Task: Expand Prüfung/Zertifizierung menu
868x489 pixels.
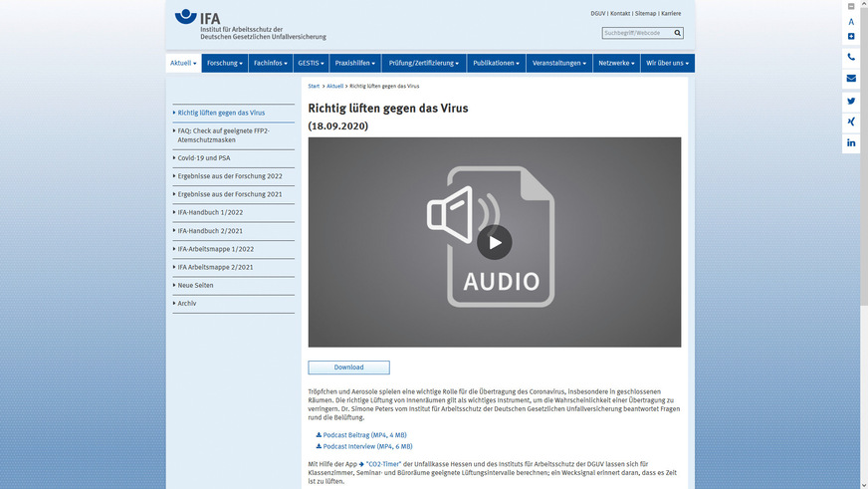Action: (x=424, y=63)
